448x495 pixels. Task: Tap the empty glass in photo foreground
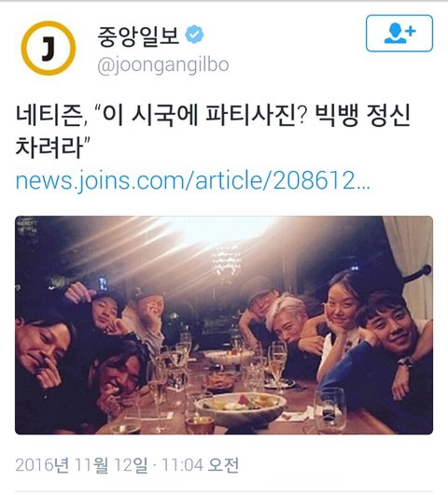click(330, 410)
